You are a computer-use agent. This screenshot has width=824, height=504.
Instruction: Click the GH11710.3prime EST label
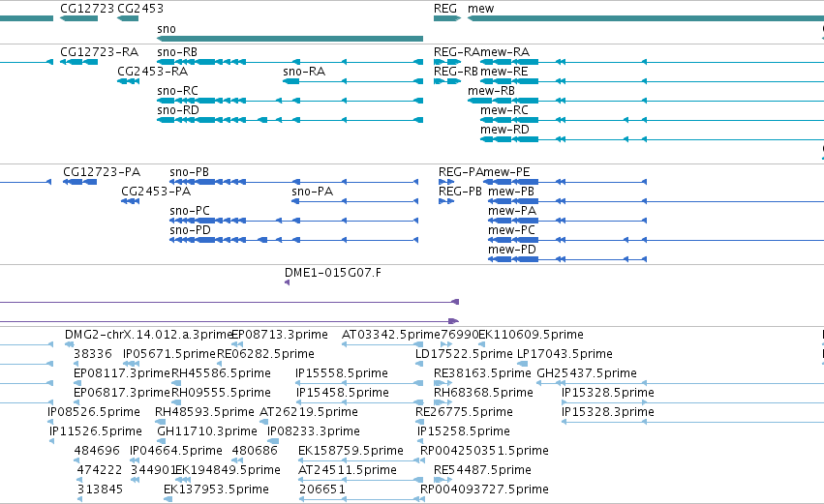[207, 432]
